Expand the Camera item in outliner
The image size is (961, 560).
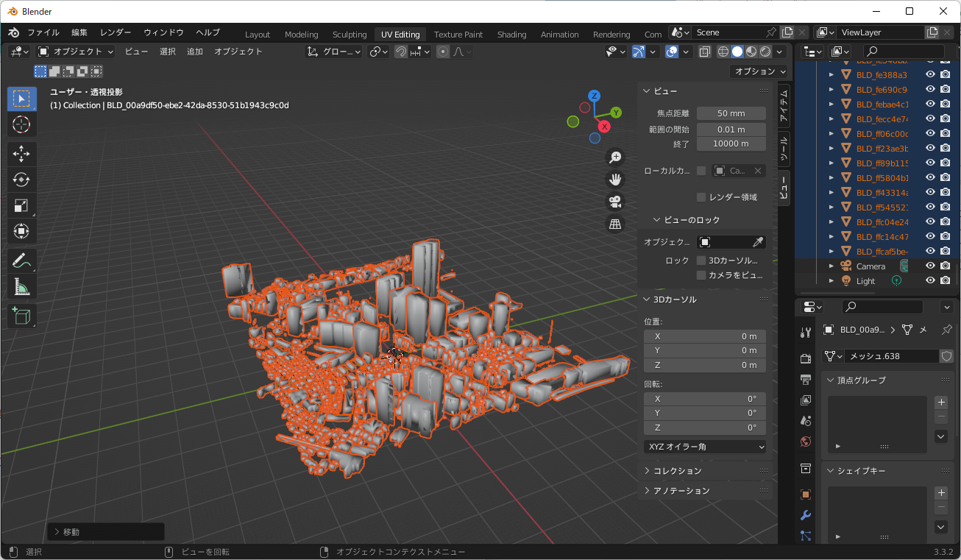831,266
